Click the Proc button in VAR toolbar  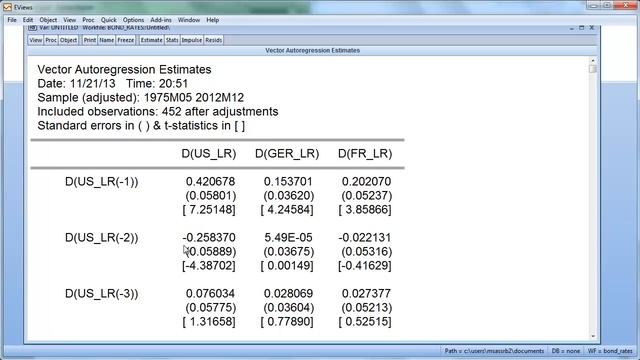pyautogui.click(x=51, y=40)
